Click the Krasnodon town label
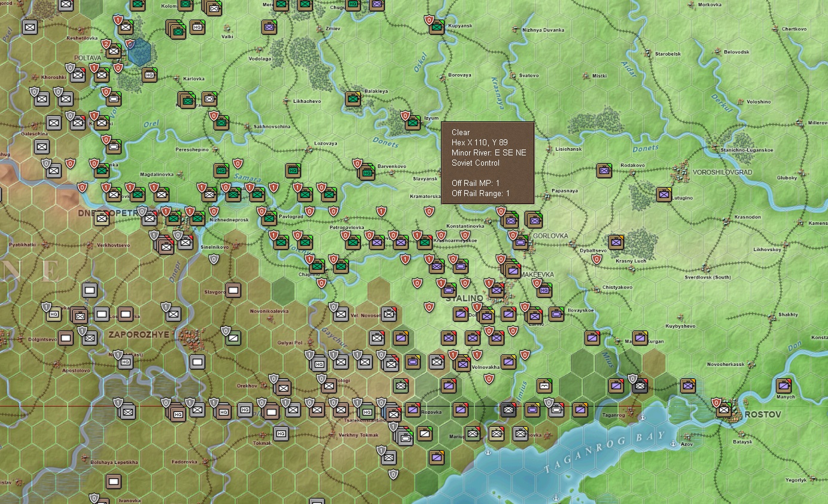Viewport: 828px width, 504px height. pos(748,217)
